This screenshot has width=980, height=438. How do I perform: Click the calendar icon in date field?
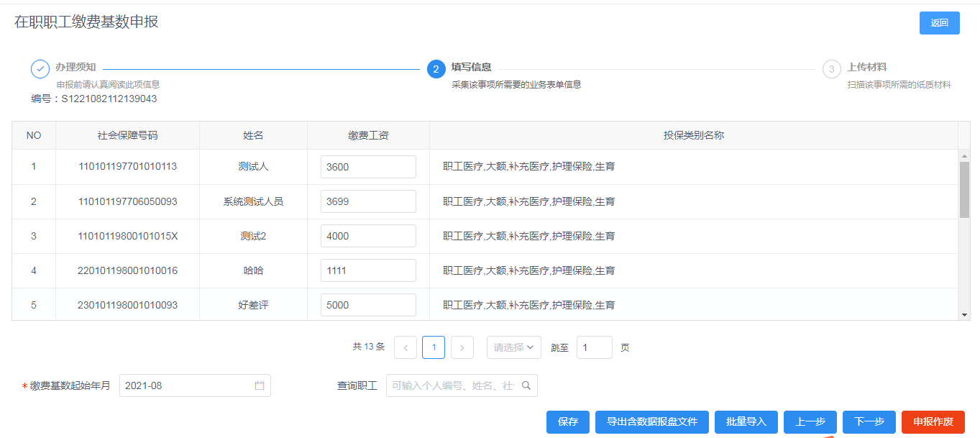260,385
